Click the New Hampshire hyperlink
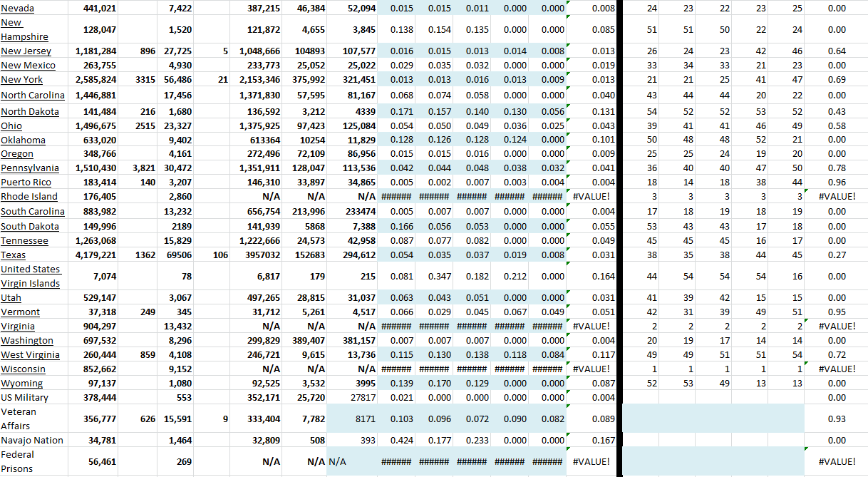 [24, 30]
